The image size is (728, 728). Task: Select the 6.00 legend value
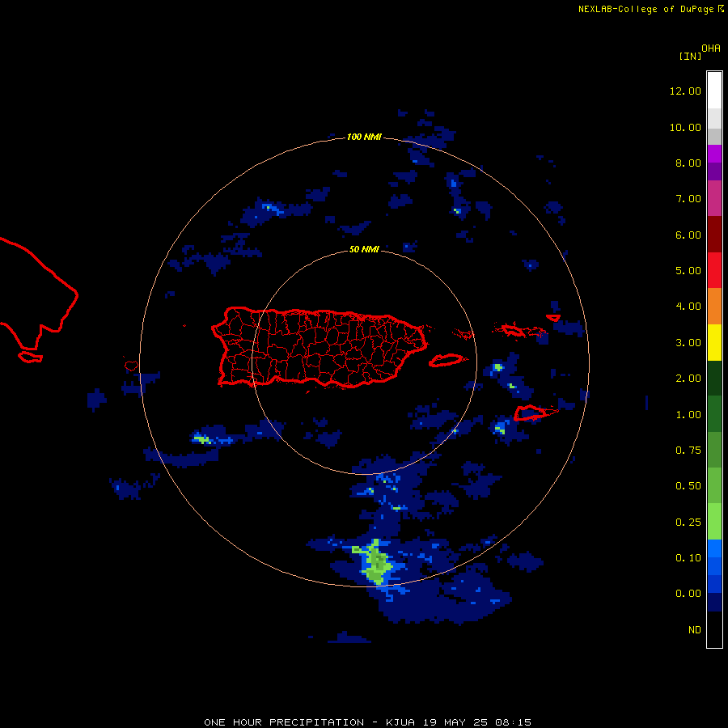click(688, 235)
